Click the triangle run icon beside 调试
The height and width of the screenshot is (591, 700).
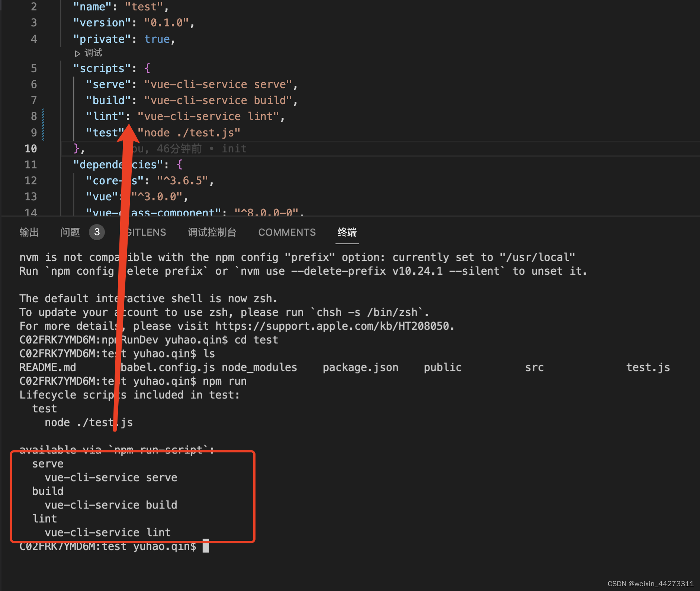(x=78, y=53)
